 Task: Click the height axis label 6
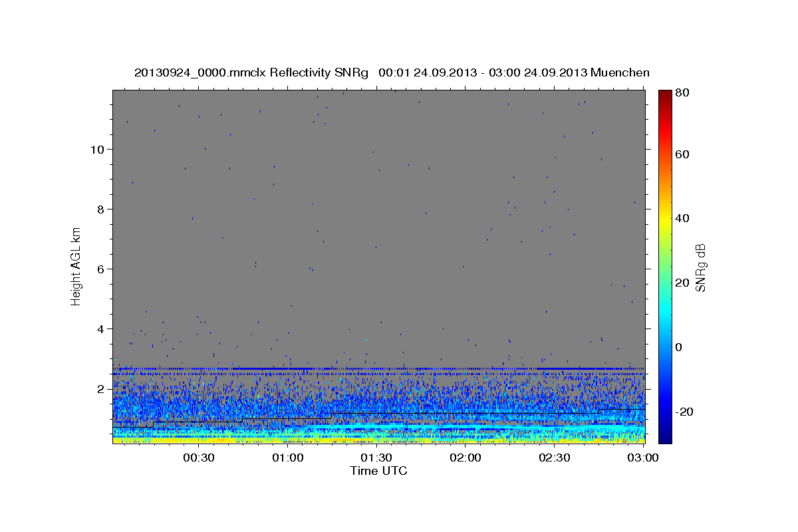coord(100,269)
